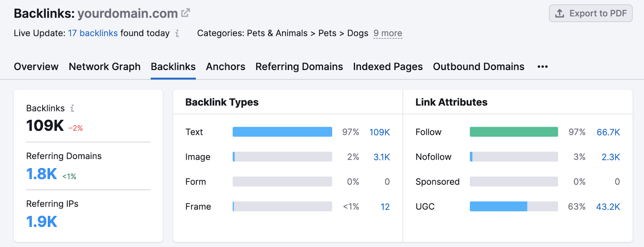Go to Referring Domains tab
The width and height of the screenshot is (644, 247).
[x=299, y=67]
